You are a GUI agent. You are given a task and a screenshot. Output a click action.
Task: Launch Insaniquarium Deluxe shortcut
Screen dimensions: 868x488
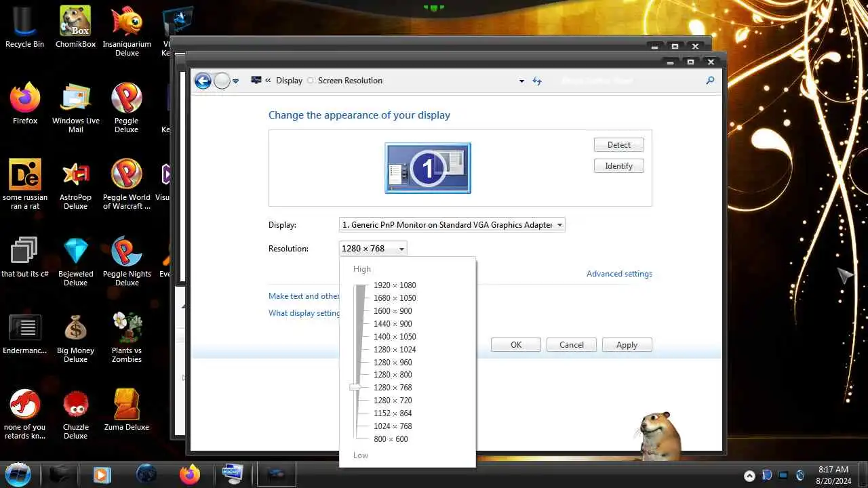point(127,31)
